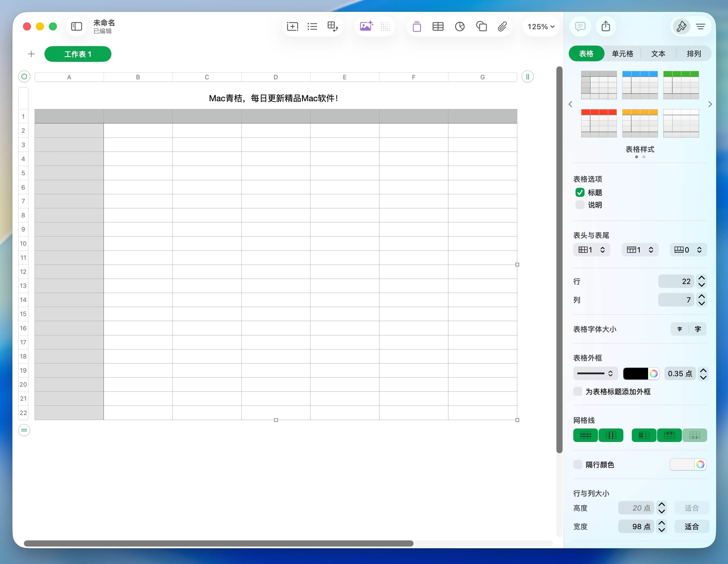Open the header columns count dropdown
The image size is (728, 564).
click(592, 250)
